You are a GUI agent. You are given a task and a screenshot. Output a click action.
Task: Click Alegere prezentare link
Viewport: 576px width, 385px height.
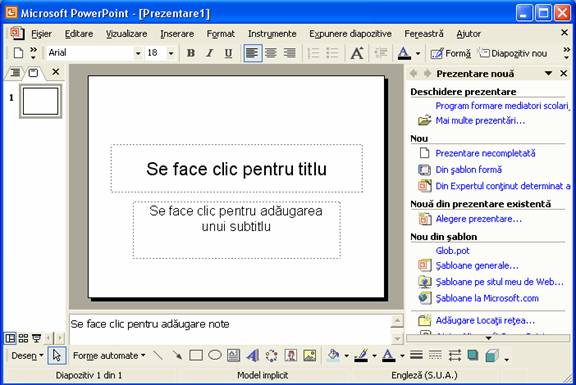coord(479,219)
